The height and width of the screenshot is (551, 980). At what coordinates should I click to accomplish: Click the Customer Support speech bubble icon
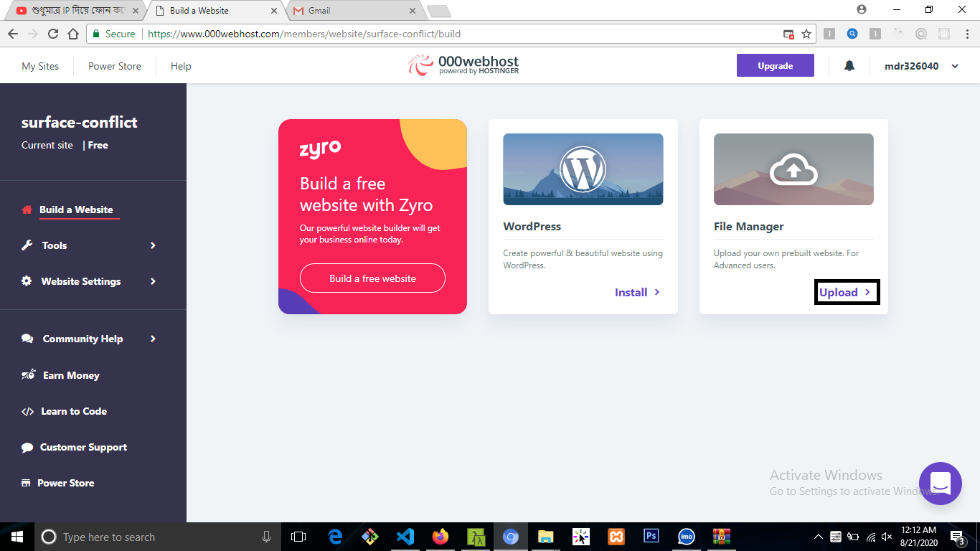tap(27, 447)
